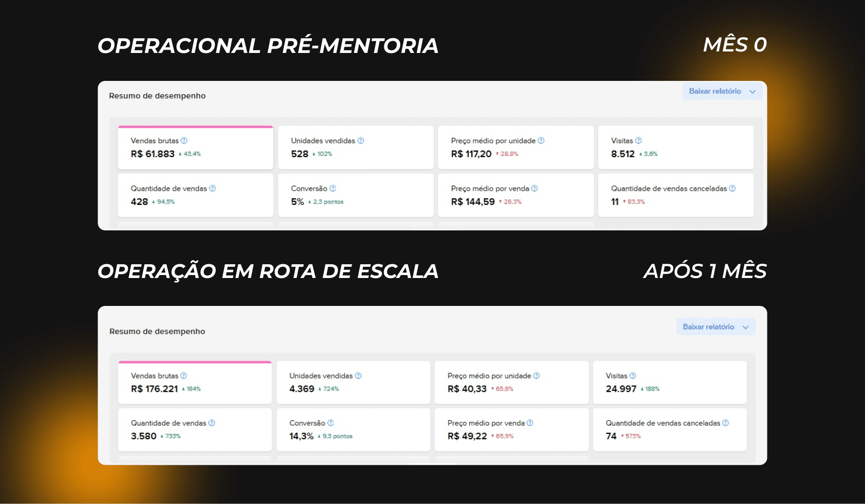Viewport: 865px width, 504px height.
Task: Activate the Visitas 24.997 metric card
Action: pyautogui.click(x=670, y=382)
